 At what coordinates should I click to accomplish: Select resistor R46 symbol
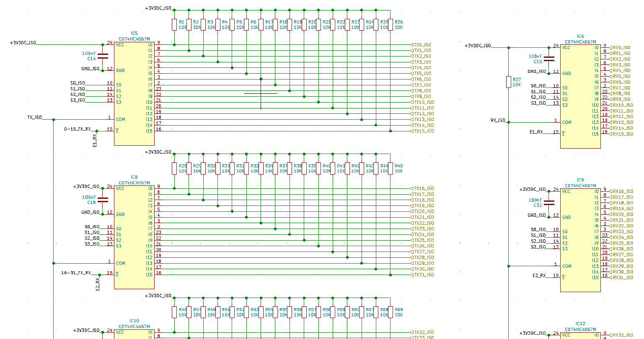174,312
